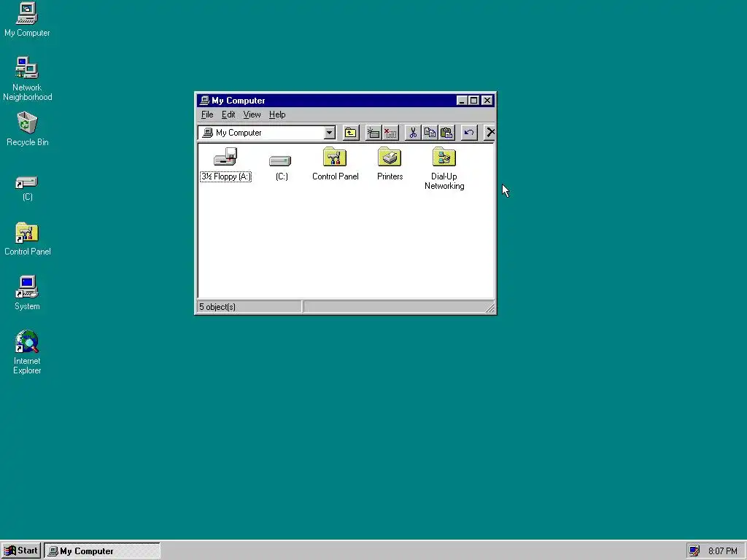The height and width of the screenshot is (560, 747).
Task: Open the Help menu
Action: [277, 114]
